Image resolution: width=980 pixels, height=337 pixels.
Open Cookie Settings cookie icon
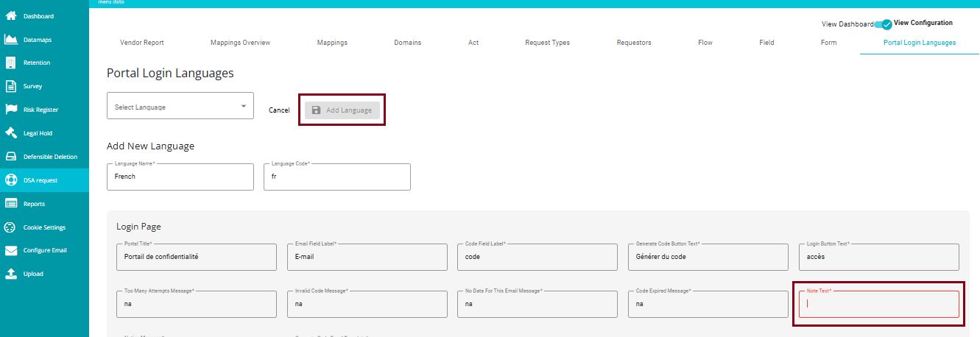point(11,227)
